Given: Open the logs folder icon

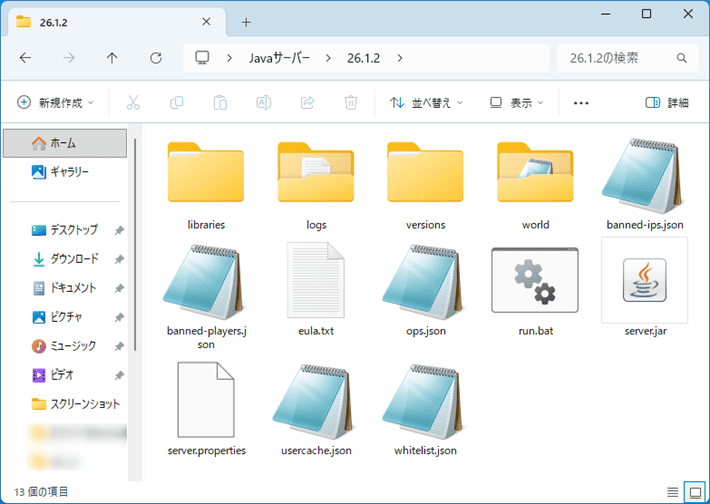Looking at the screenshot, I should [316, 172].
